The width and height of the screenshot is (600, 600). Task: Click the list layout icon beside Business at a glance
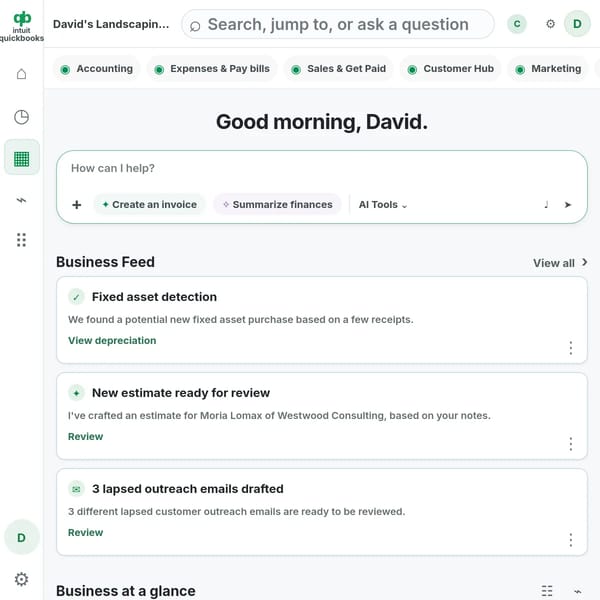coord(547,591)
